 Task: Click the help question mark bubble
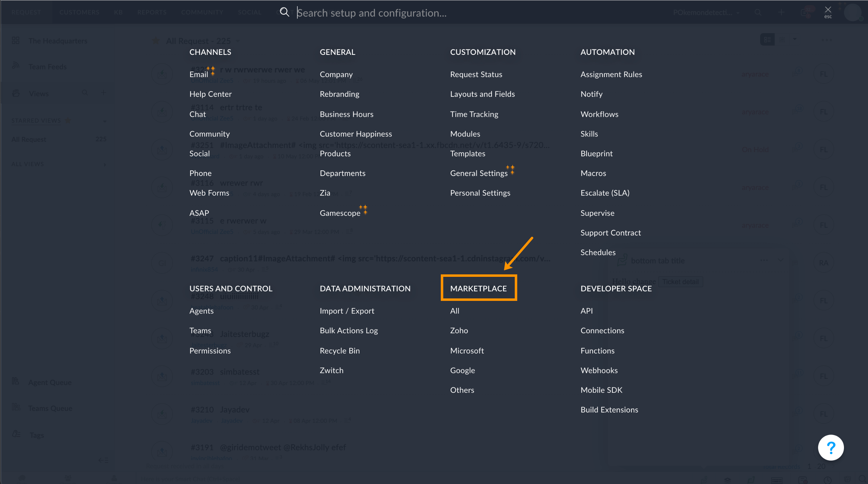831,447
